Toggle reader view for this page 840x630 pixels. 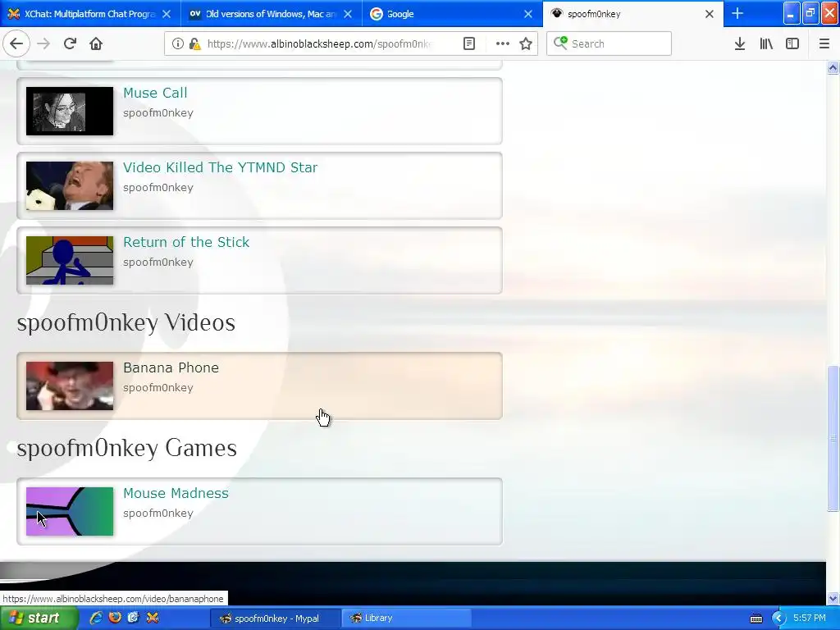pos(469,43)
